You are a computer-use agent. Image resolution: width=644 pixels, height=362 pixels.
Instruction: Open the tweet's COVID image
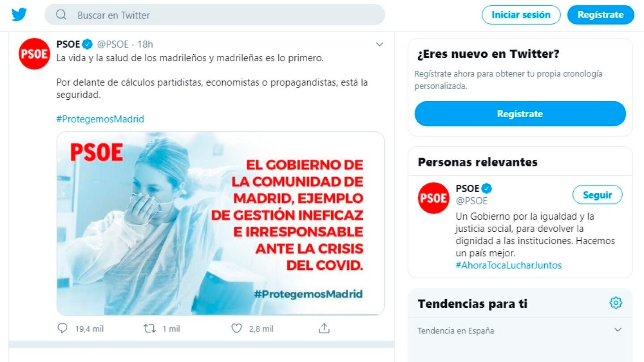(x=220, y=223)
